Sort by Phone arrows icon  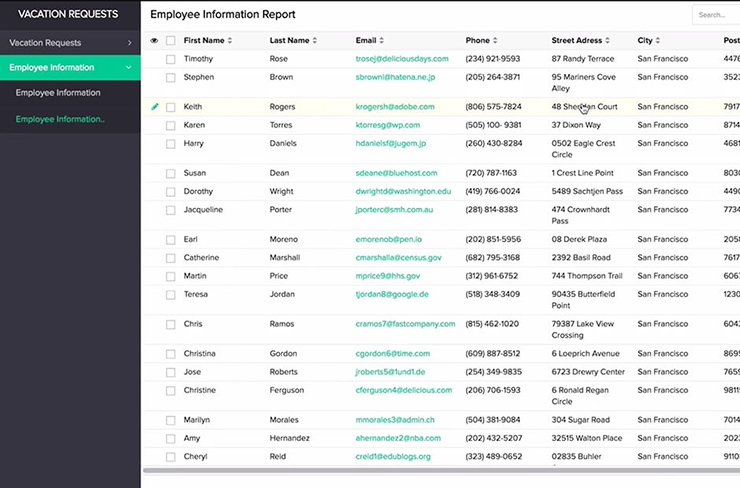495,41
